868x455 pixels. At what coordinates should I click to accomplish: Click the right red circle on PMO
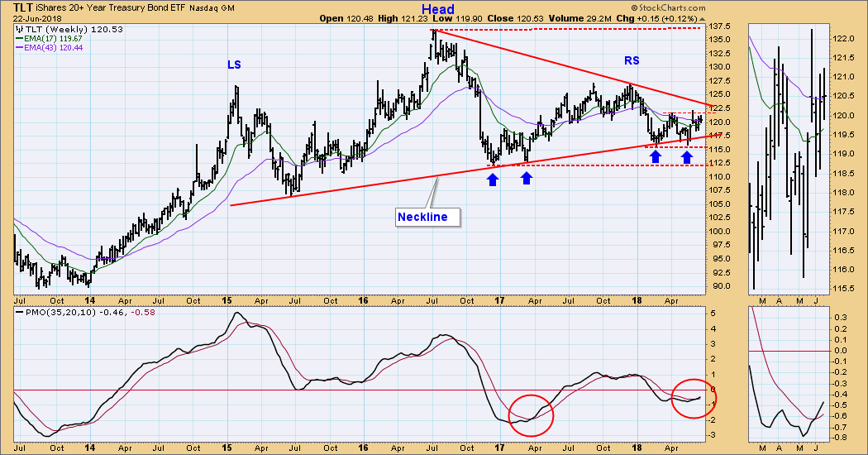click(693, 397)
